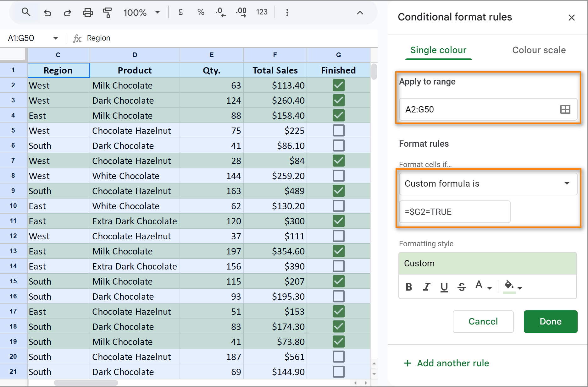Collapse the toolbar with the up chevron
588x387 pixels.
click(360, 13)
